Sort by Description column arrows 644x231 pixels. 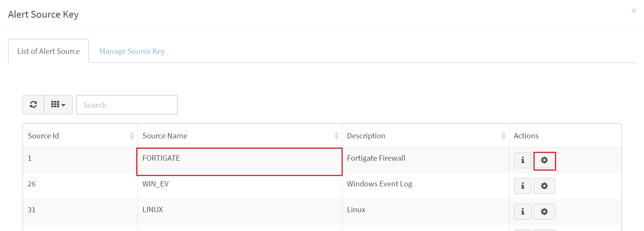point(503,136)
